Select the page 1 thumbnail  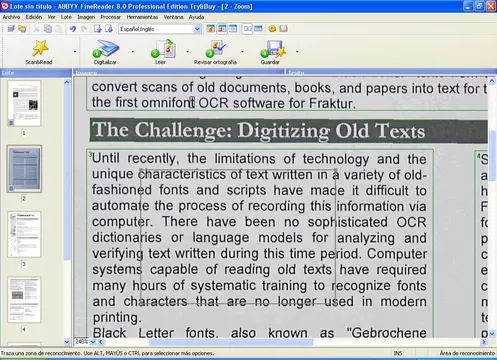click(24, 103)
